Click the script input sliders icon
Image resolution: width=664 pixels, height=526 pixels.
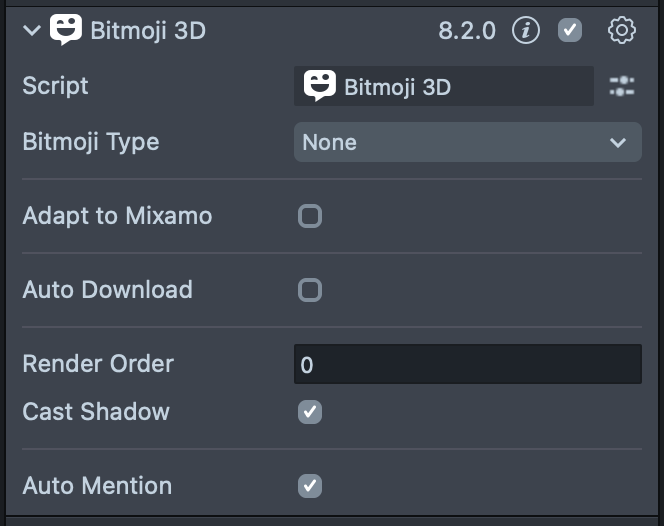coord(622,87)
